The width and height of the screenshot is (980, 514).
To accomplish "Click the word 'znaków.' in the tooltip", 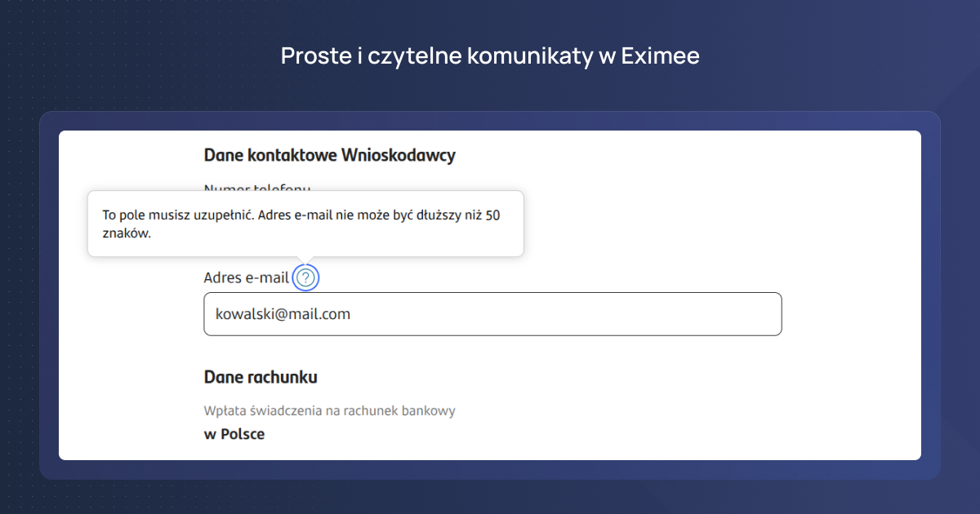I will point(127,233).
